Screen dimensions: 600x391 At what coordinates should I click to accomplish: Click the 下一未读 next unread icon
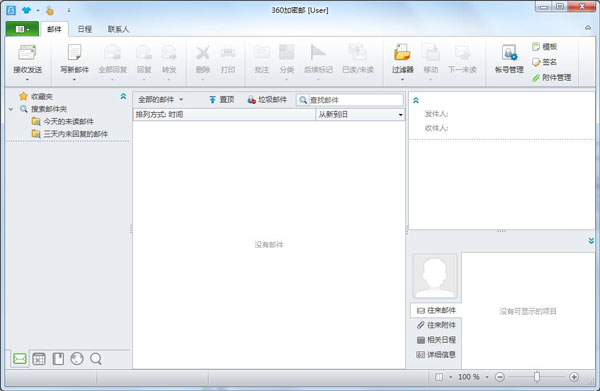pos(462,53)
